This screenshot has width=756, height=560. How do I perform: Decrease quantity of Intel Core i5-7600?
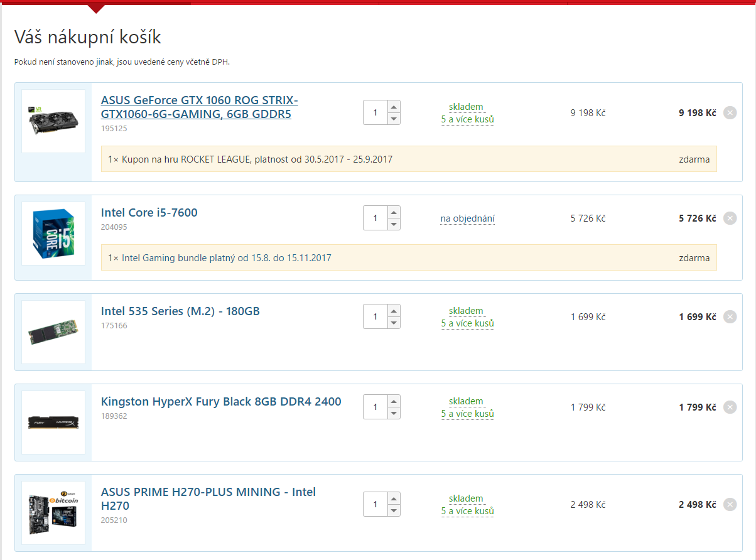[394, 224]
